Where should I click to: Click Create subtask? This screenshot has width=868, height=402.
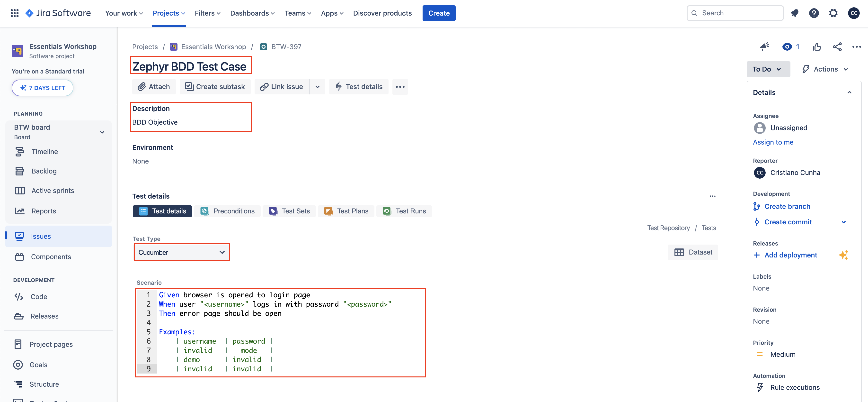tap(215, 87)
